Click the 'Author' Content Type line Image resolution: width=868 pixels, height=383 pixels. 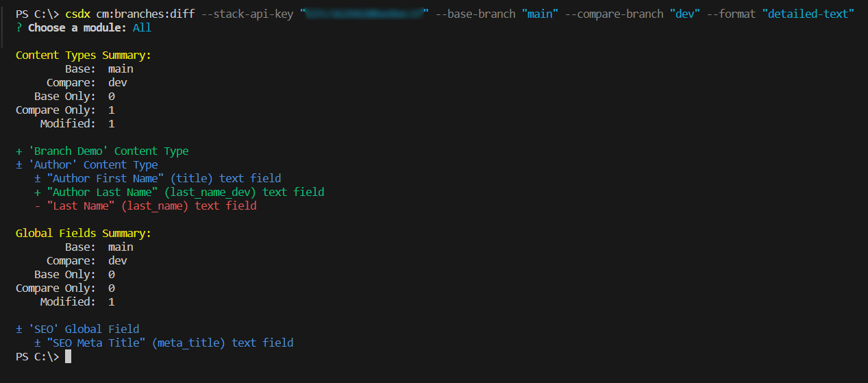click(87, 164)
